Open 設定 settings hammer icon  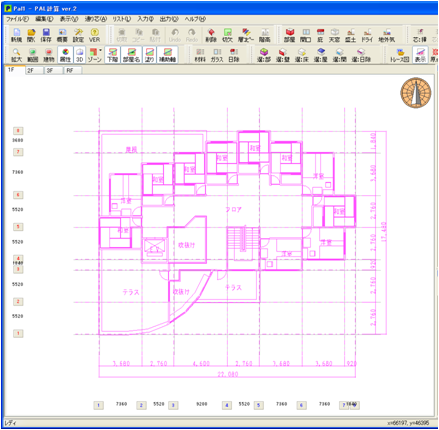(x=78, y=35)
